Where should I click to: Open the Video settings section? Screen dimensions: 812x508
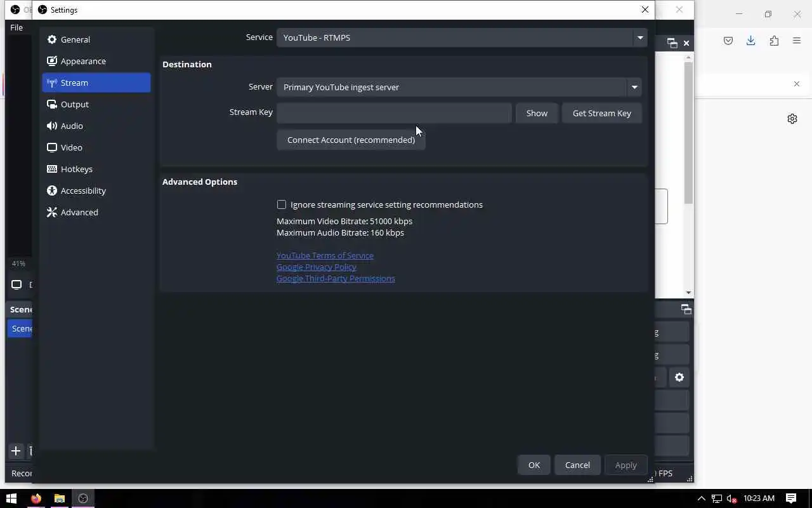[96, 147]
